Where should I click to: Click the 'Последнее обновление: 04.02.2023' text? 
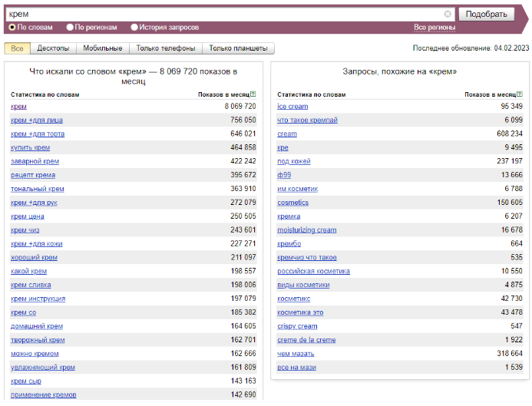point(471,48)
